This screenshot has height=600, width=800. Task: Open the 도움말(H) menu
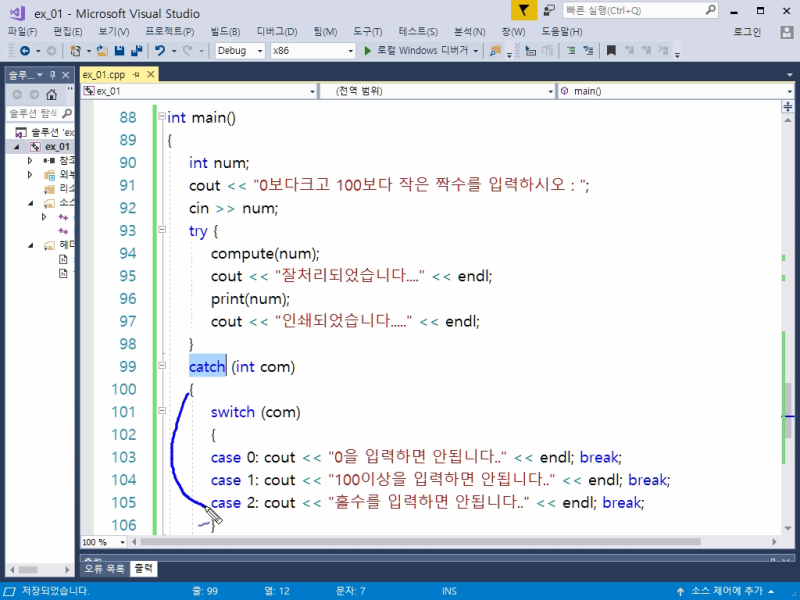pyautogui.click(x=562, y=32)
